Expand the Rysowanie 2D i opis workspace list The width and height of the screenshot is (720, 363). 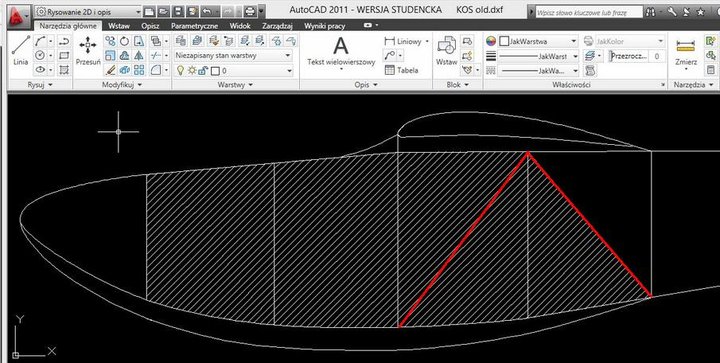(89, 11)
